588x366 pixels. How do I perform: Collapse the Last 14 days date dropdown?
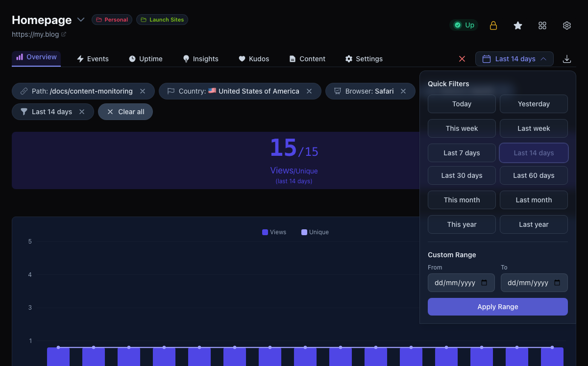(514, 59)
